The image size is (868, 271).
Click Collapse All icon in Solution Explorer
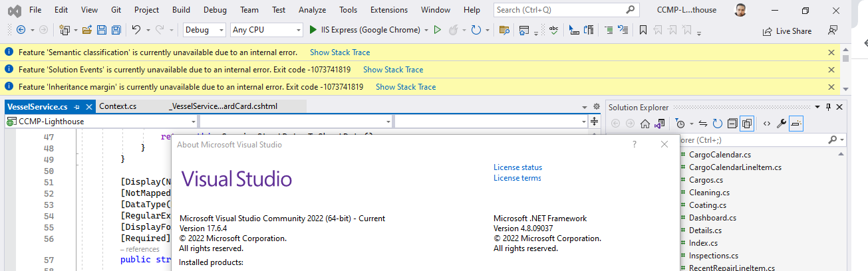click(732, 124)
